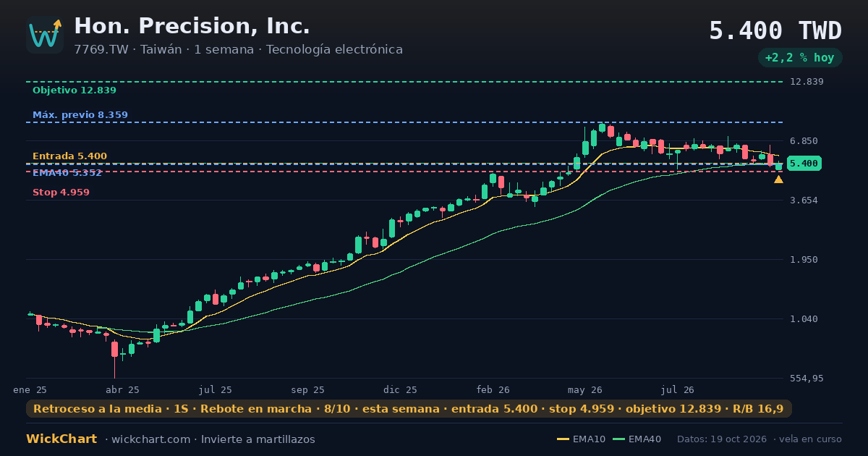Click the +2,2 % hoy badge
Image resolution: width=868 pixels, height=456 pixels.
[x=800, y=58]
